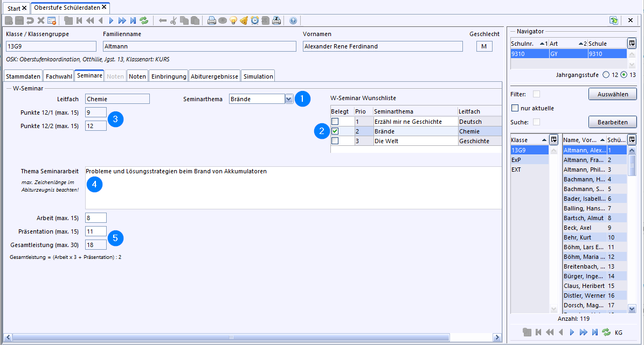Screen dimensions: 644x345
Task: Click the save diskette toolbar icon
Action: [19, 20]
